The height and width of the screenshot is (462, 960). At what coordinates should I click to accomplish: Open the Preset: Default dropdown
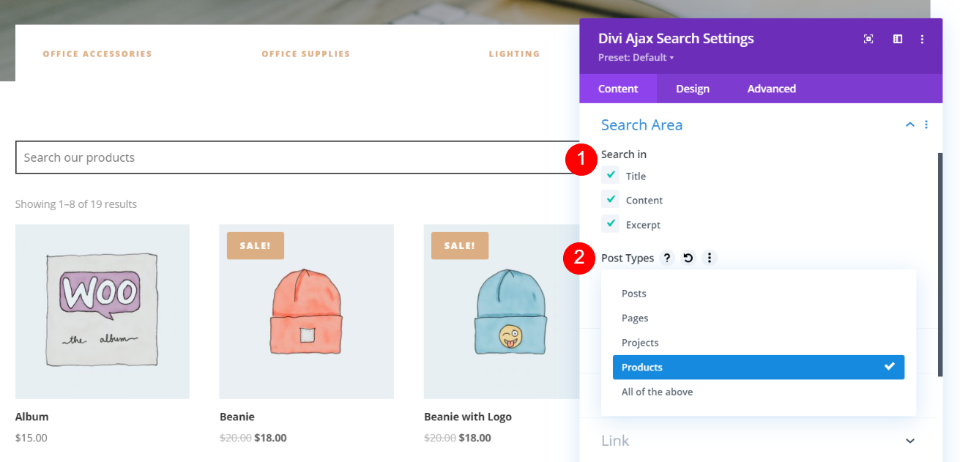point(636,57)
